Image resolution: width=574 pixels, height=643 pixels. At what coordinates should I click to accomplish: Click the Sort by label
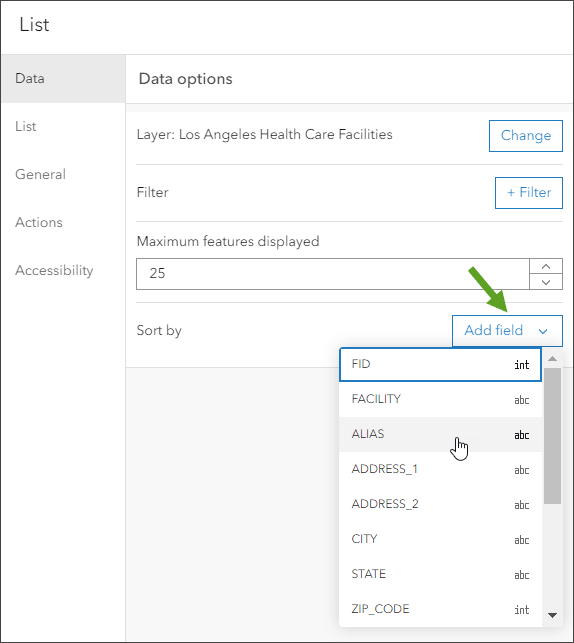pyautogui.click(x=159, y=331)
